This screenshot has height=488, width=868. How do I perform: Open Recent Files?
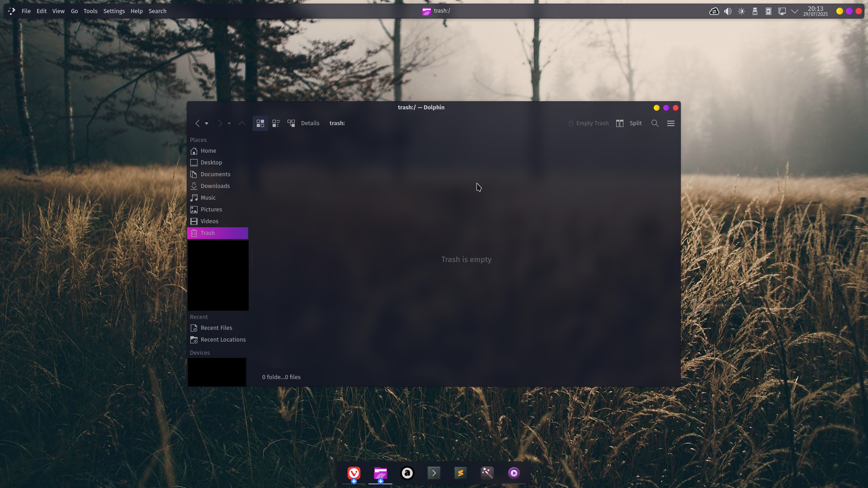217,328
